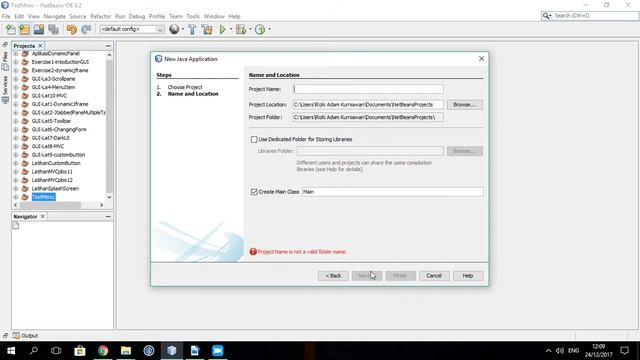Screen dimensions: 640x360
Task: Select the Exercise2-dynamicjframe project
Action: (60, 71)
